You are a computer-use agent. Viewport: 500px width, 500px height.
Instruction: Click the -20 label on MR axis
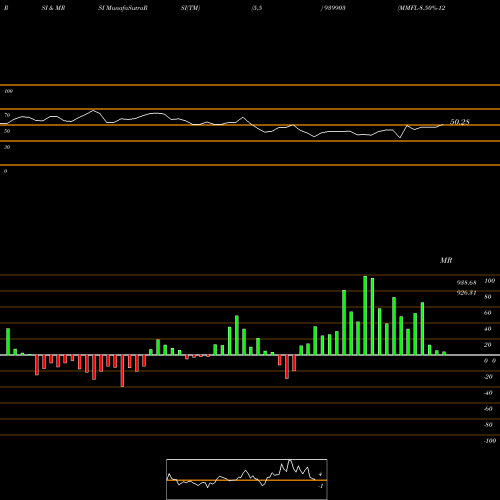coord(488,377)
